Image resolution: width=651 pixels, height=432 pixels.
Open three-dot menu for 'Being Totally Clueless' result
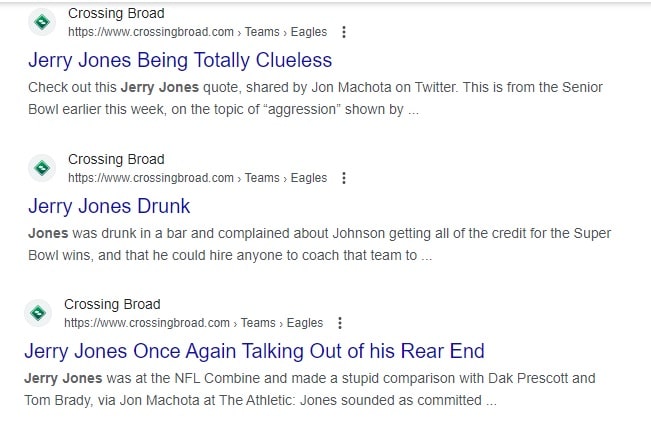(344, 32)
